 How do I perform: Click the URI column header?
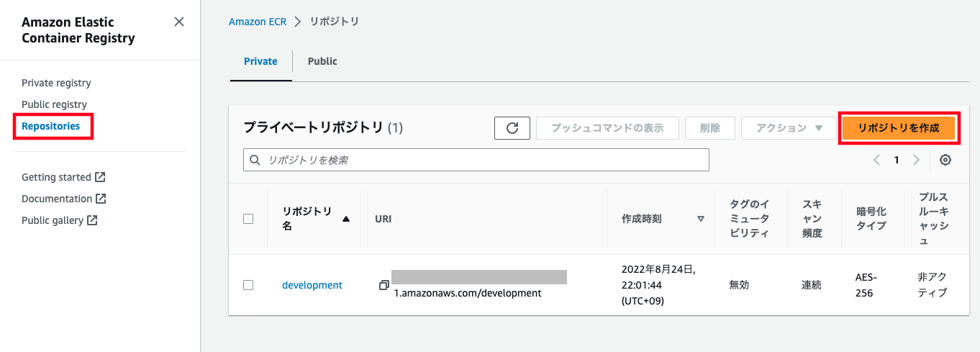click(x=384, y=219)
